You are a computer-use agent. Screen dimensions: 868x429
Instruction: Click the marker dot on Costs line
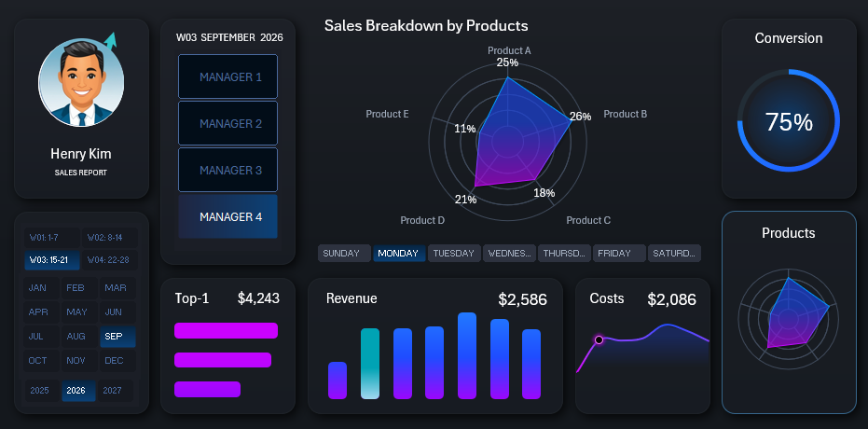pos(599,339)
